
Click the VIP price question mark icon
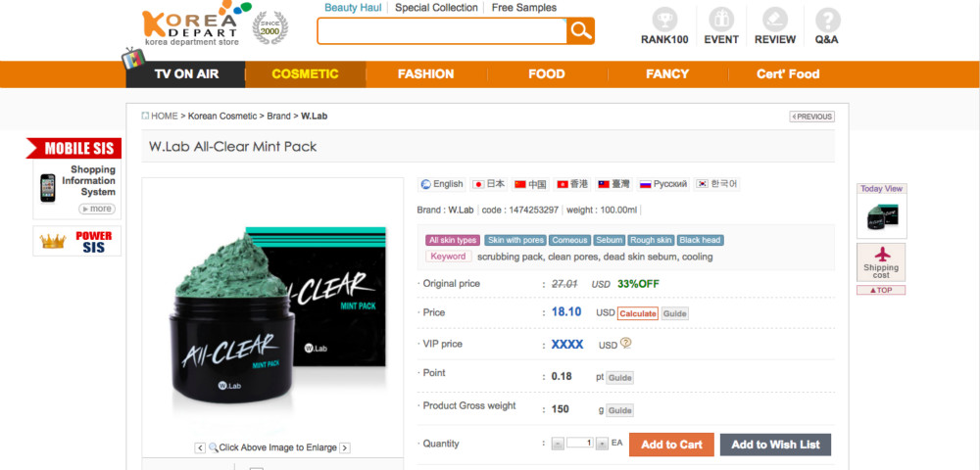click(625, 343)
